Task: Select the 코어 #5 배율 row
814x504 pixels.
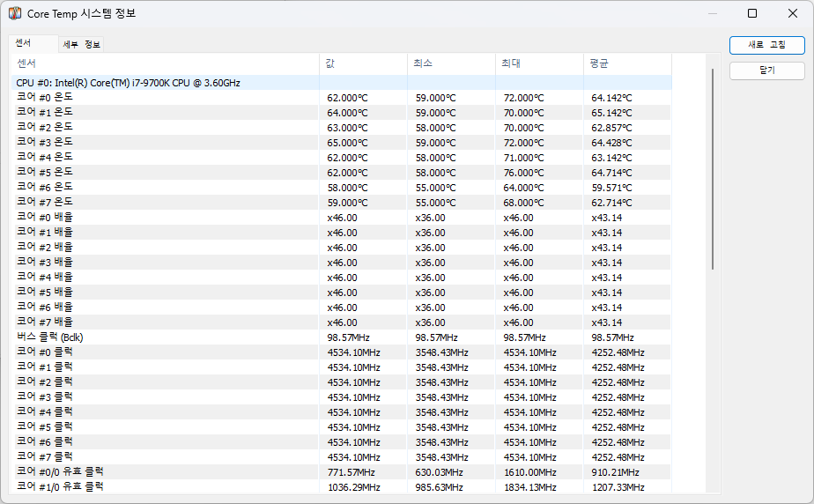Action: (x=341, y=293)
